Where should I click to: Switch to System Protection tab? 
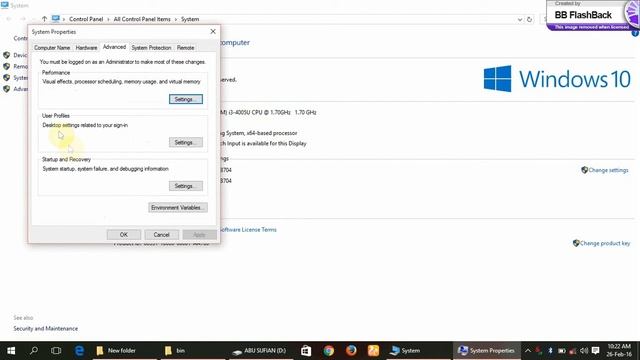[151, 48]
